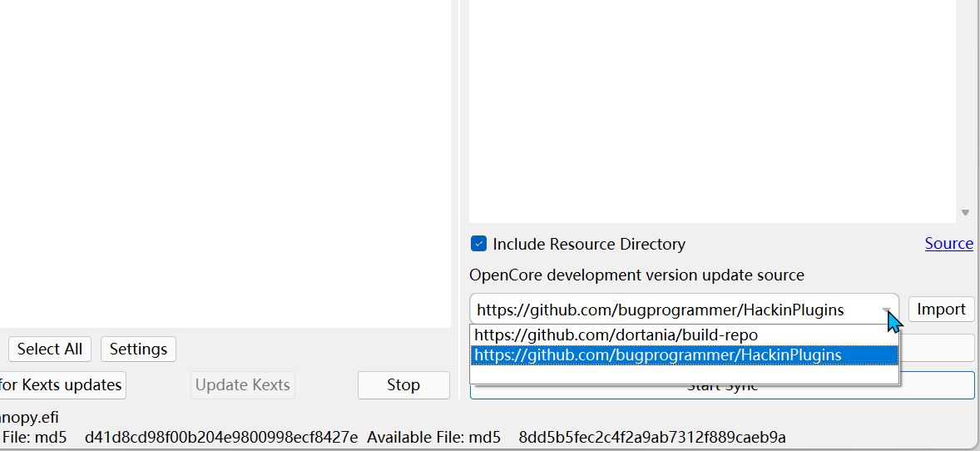The width and height of the screenshot is (980, 451).
Task: Click the disabled Update Kexts button
Action: 242,384
